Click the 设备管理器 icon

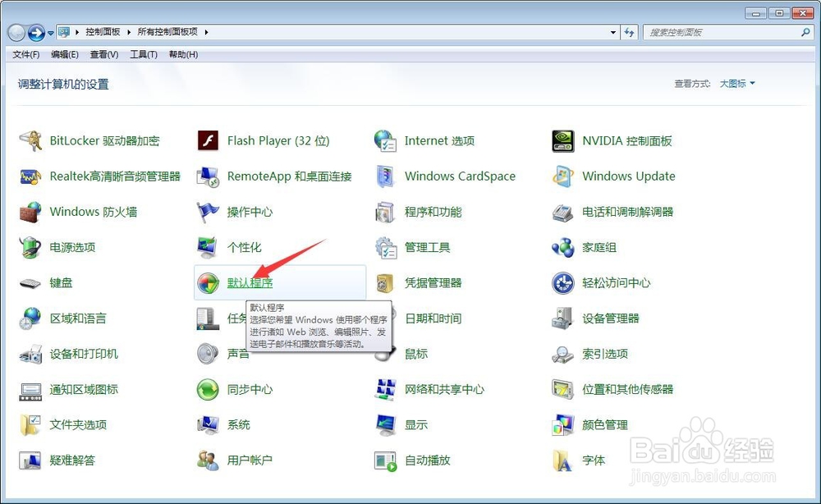click(x=563, y=318)
